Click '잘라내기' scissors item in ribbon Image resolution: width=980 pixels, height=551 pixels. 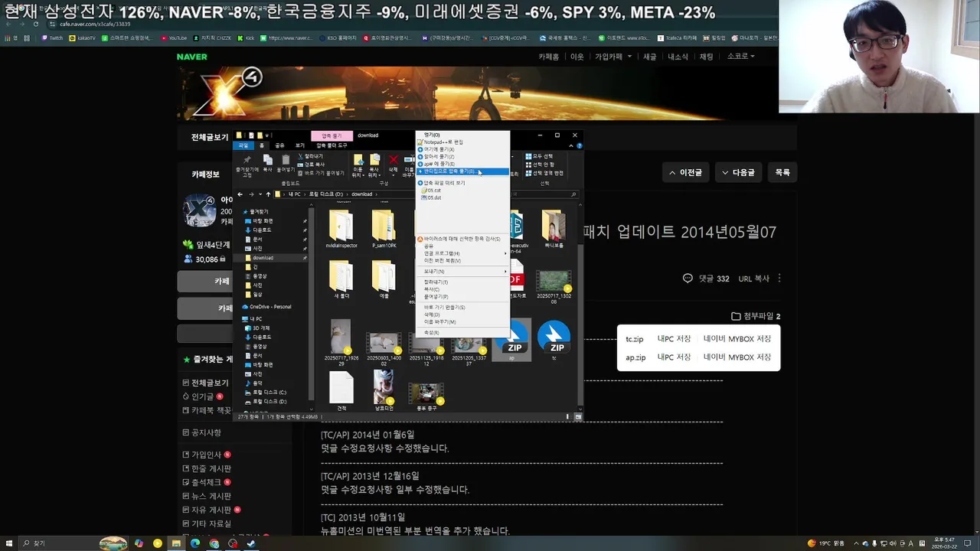coord(310,156)
